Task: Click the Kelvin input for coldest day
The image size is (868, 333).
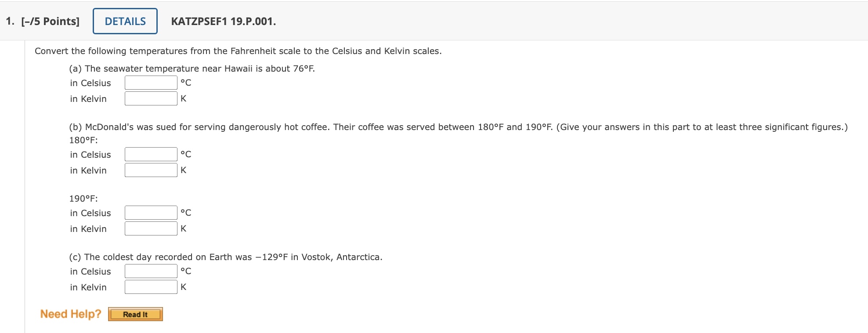Action: click(150, 286)
